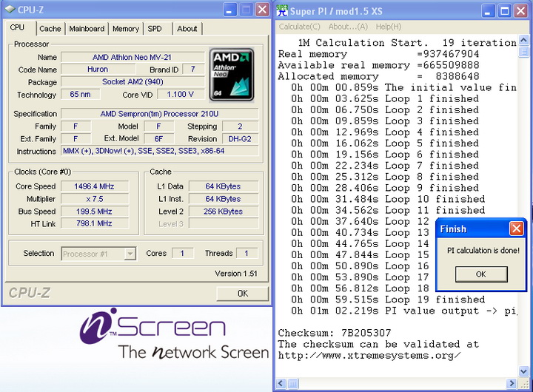Click the Specification field AMD Sempron Processor 210U

coord(159,114)
